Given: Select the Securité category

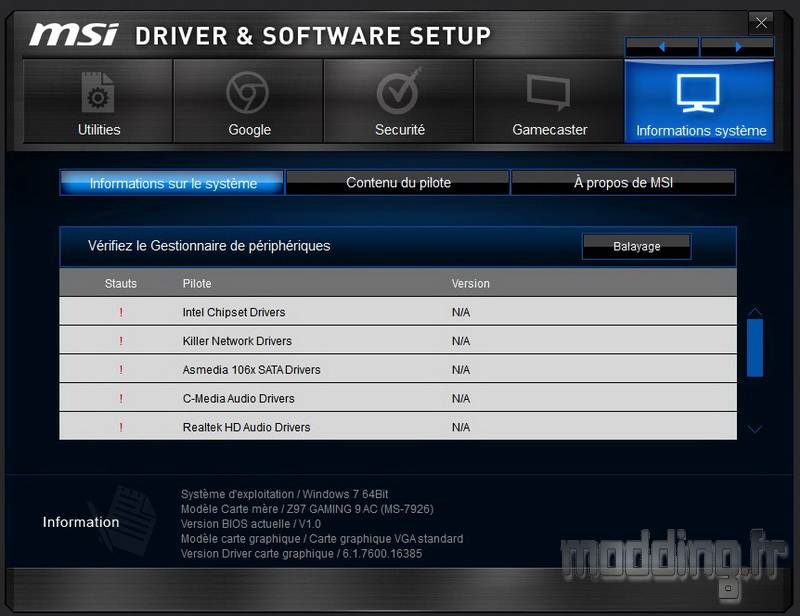Looking at the screenshot, I should 399,101.
